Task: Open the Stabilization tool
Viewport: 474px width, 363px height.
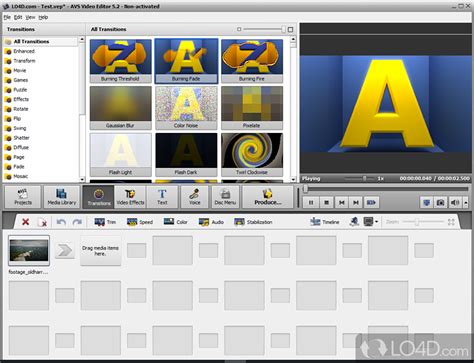Action: point(253,222)
